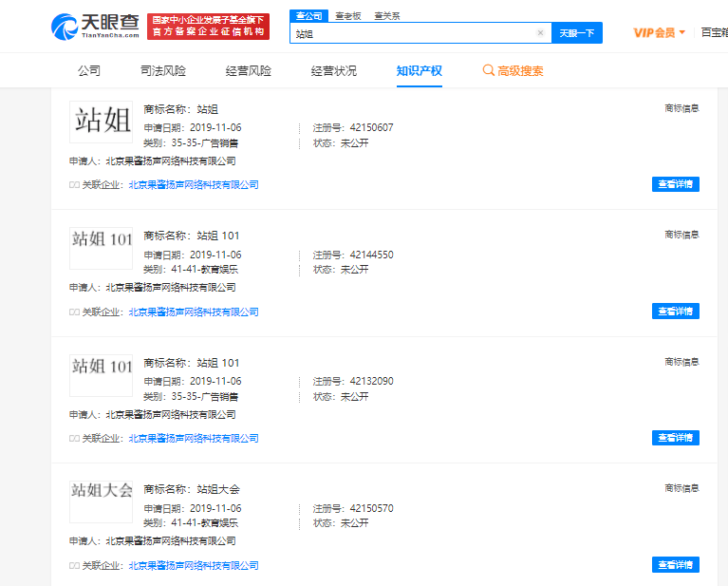Click the 商标信息 label in the 站姐大会 entry
Screen dimensions: 728x586
click(681, 488)
